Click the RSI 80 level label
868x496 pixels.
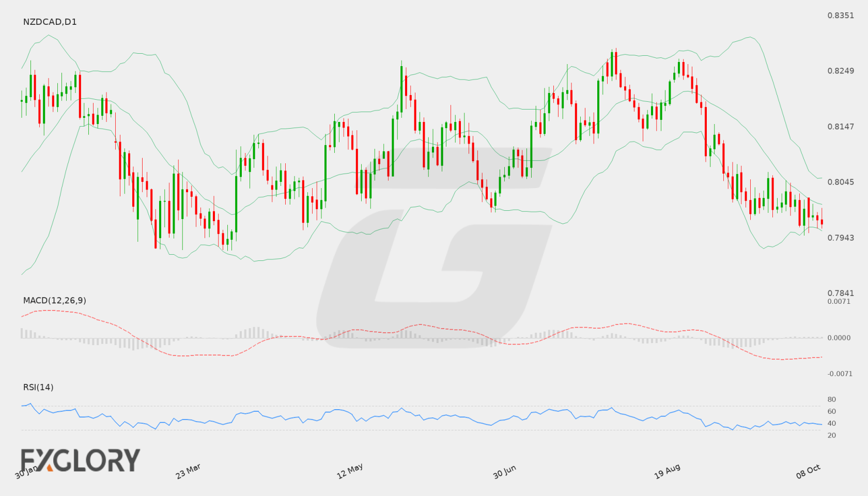(832, 399)
